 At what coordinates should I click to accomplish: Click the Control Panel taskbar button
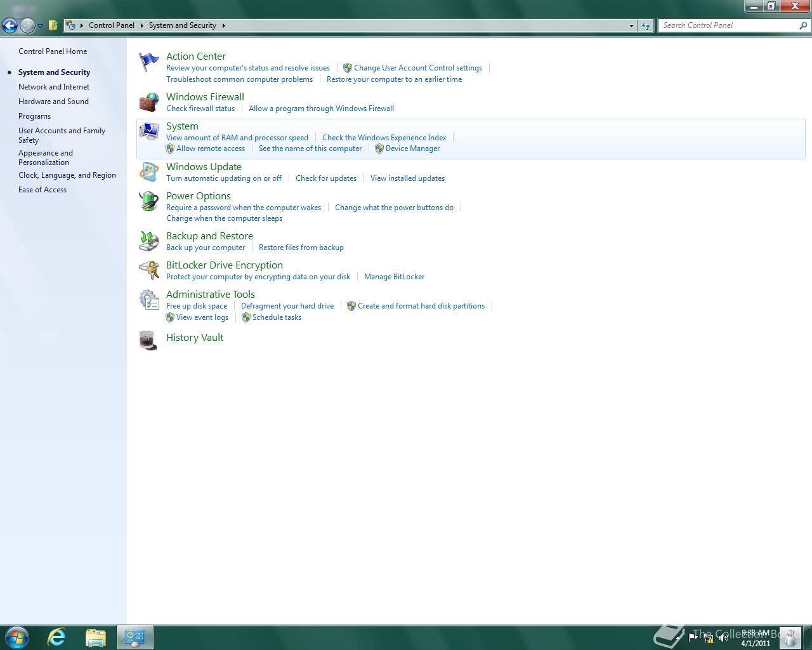[x=135, y=637]
